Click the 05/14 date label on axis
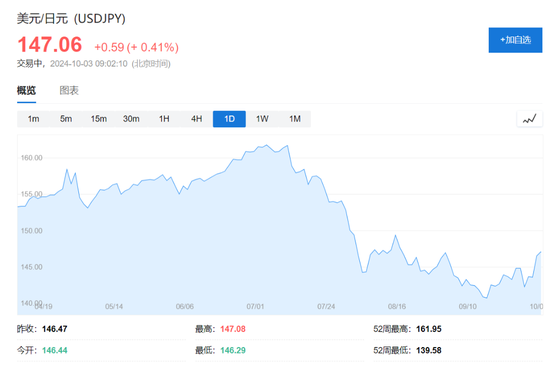This screenshot has height=368, width=550. [x=114, y=307]
